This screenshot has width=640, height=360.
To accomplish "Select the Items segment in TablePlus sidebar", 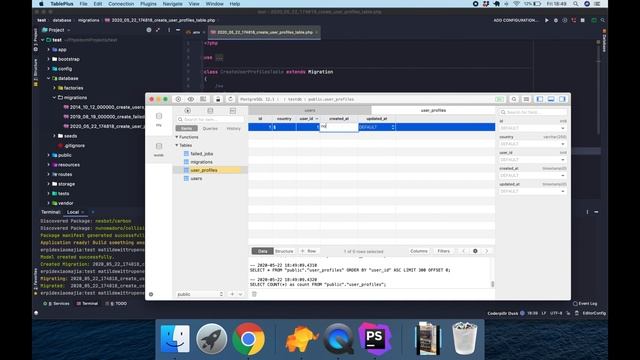I will click(187, 128).
